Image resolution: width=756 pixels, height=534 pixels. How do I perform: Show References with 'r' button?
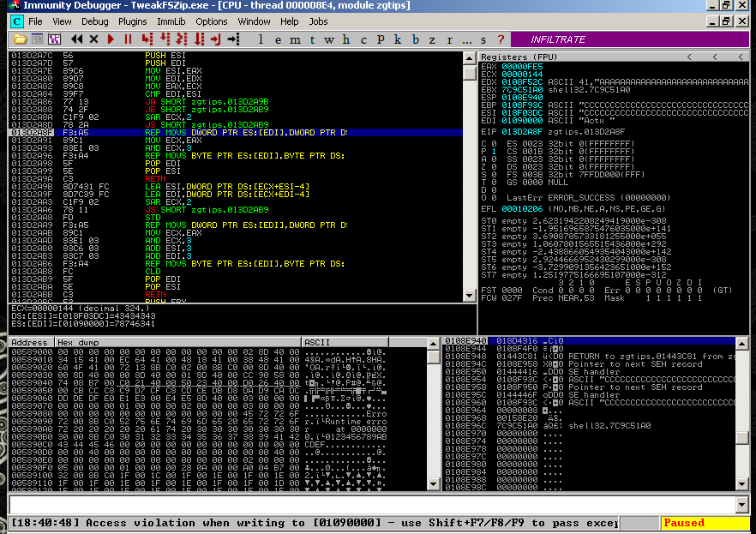coord(449,40)
